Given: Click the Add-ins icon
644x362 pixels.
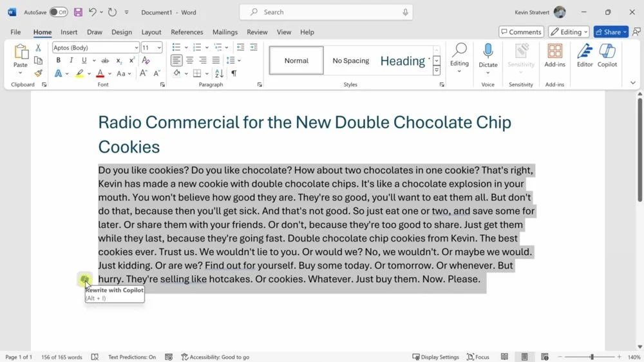Looking at the screenshot, I should click(x=554, y=55).
